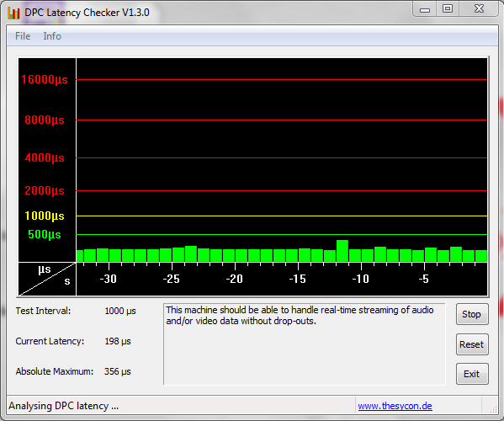504x421 pixels.
Task: Click the -30 seconds time axis marker
Action: click(108, 279)
